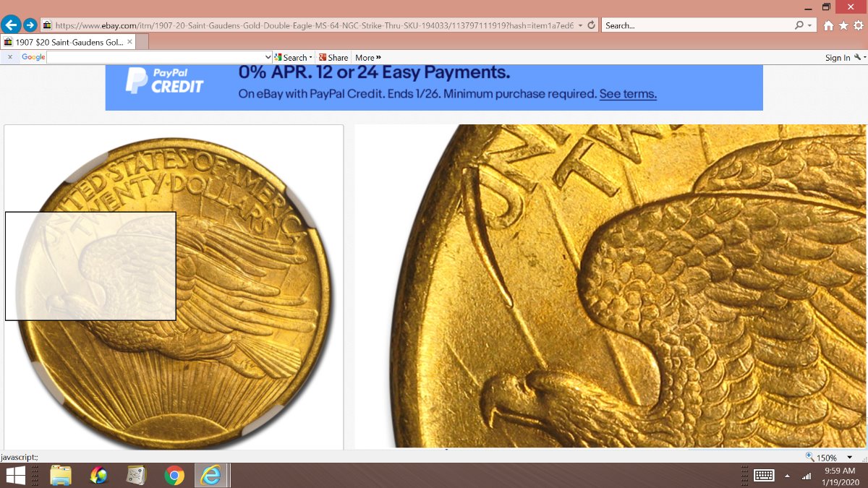Open the Home page icon
Viewport: 868px width, 488px height.
click(x=829, y=25)
